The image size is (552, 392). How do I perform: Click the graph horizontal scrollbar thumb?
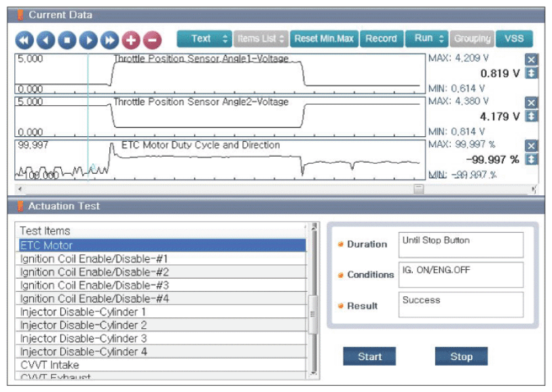[x=418, y=189]
